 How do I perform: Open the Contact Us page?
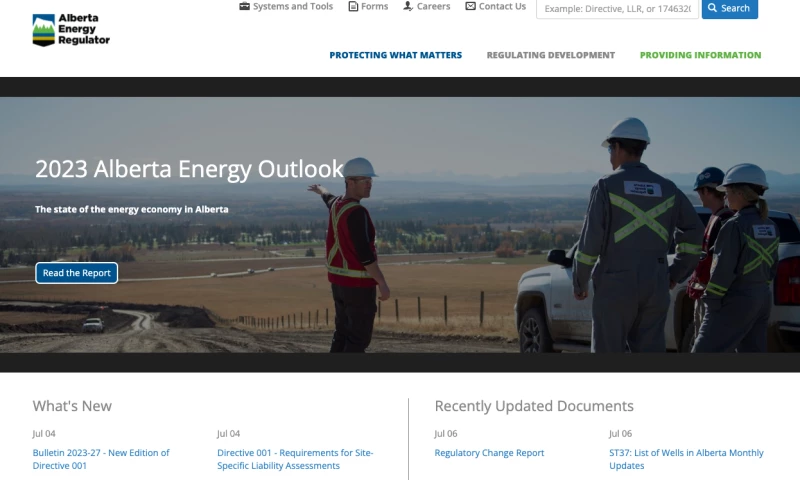[502, 6]
